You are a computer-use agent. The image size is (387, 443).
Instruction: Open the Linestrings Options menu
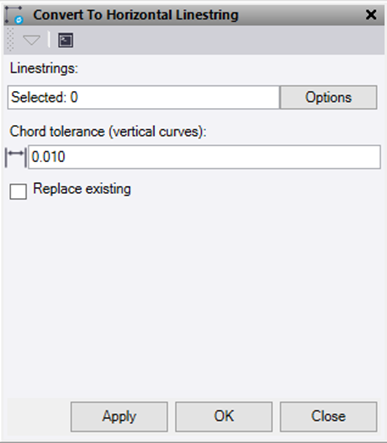coord(328,97)
